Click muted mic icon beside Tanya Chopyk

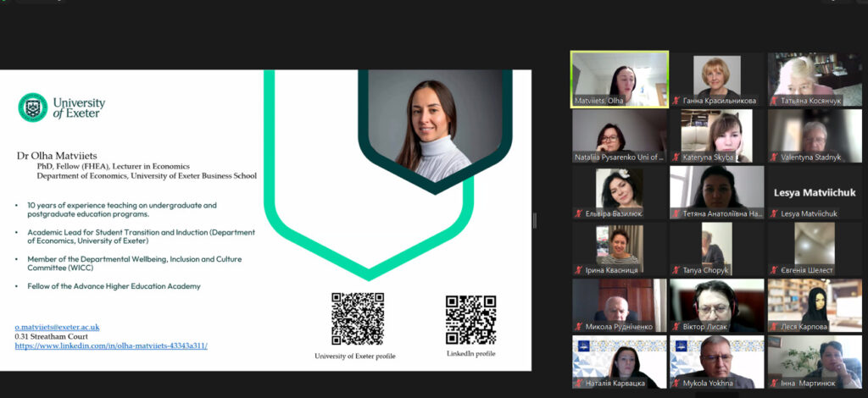coord(676,271)
